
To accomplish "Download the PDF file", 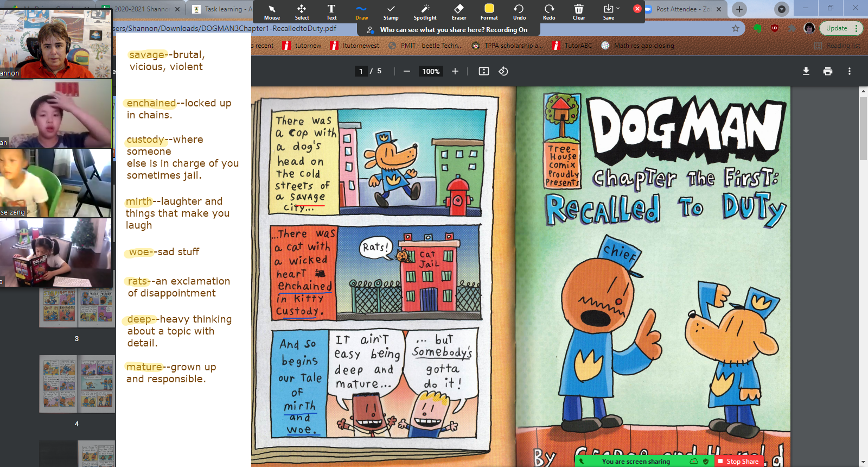I will 806,71.
